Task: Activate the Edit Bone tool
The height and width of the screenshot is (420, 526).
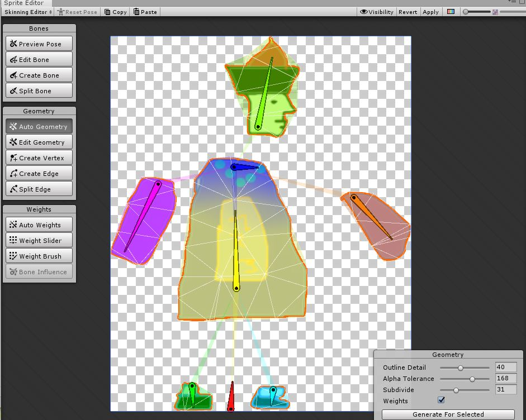Action: pyautogui.click(x=39, y=59)
